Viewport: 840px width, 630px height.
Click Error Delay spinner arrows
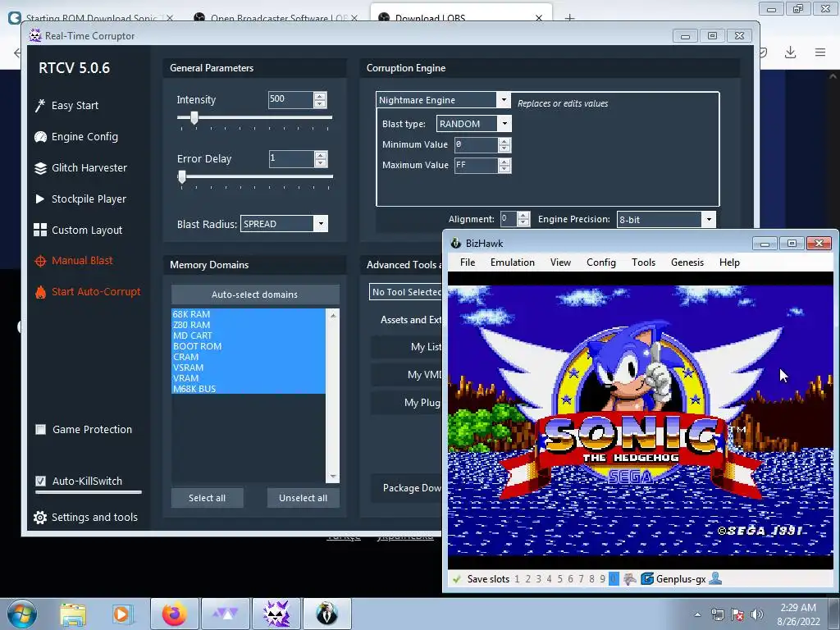point(321,158)
